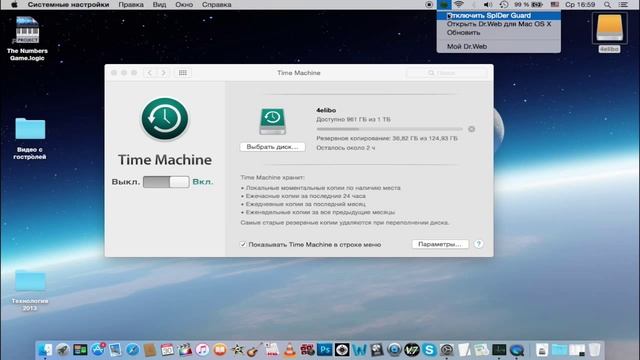Viewport: 640px width, 360px height.
Task: Open iBooks orange book icon
Action: [220, 350]
